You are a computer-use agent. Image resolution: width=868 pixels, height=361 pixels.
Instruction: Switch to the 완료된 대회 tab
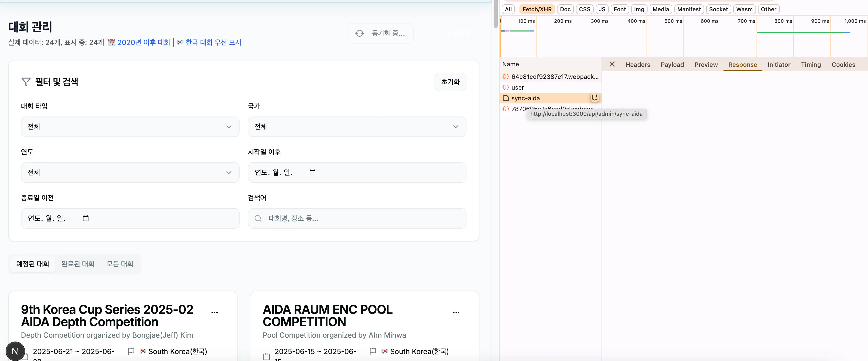(x=78, y=263)
